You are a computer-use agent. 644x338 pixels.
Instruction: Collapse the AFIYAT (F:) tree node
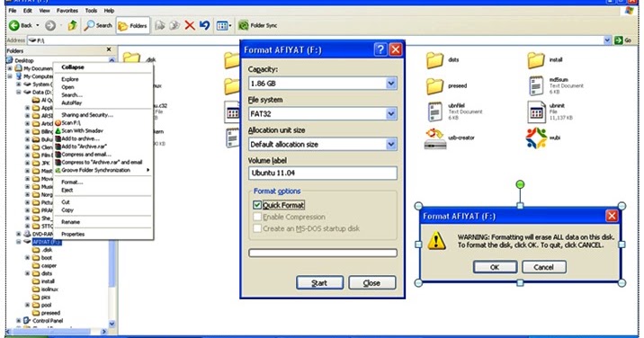(19, 242)
